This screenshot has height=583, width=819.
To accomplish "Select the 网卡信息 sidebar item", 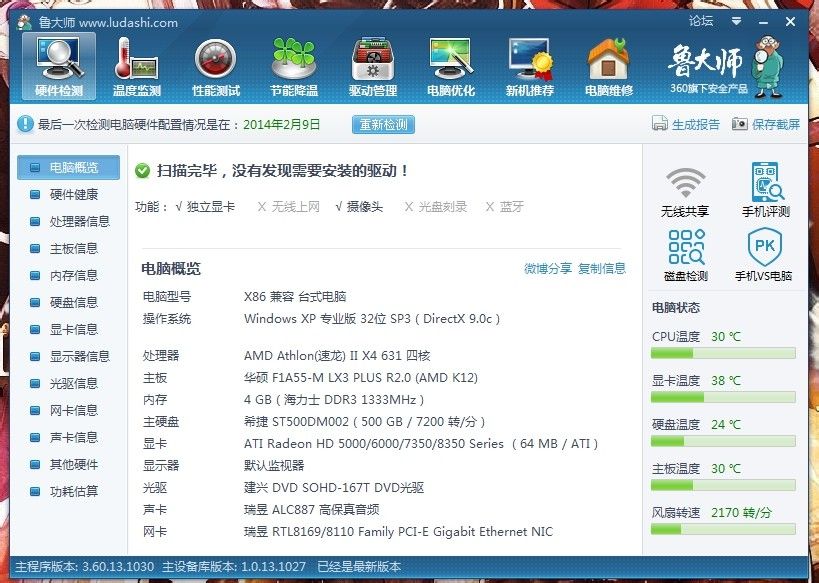I will pos(68,411).
